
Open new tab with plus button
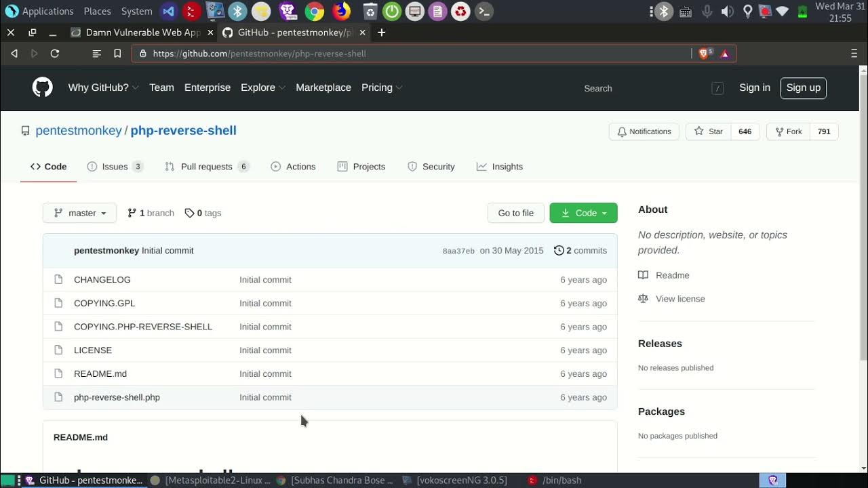381,32
